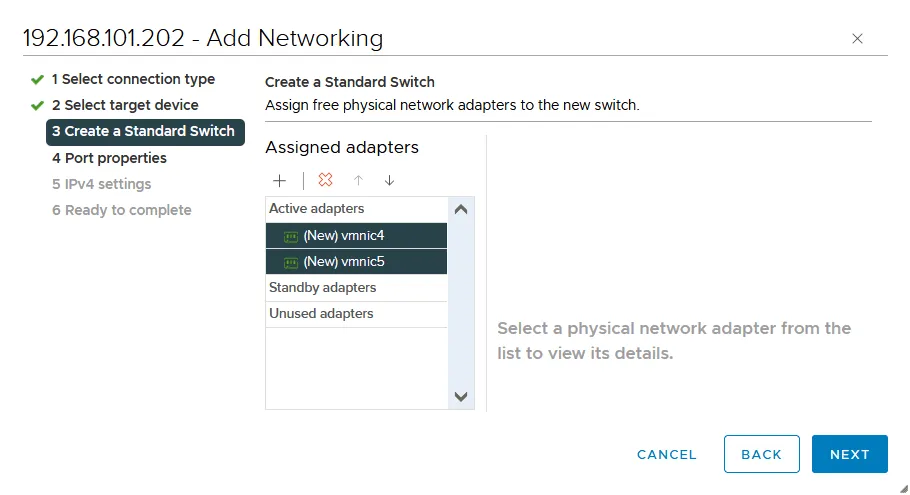Click the add adapter plus icon
The image size is (910, 495).
(280, 181)
